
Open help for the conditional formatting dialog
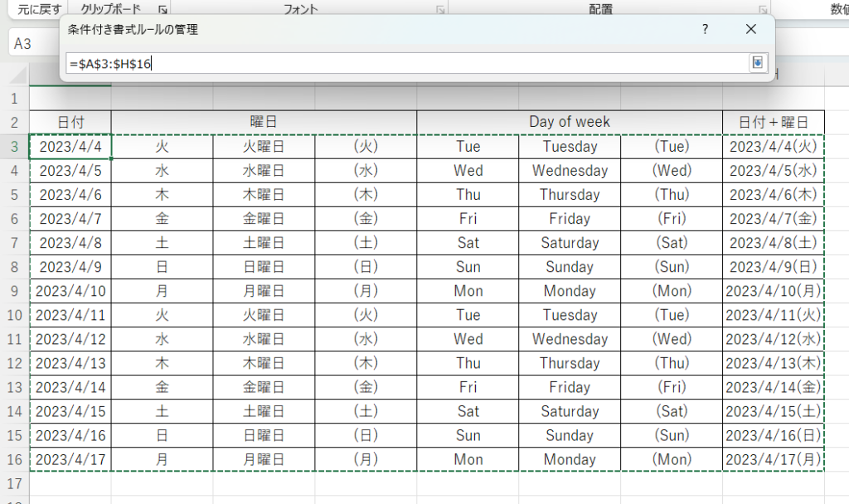pyautogui.click(x=705, y=29)
